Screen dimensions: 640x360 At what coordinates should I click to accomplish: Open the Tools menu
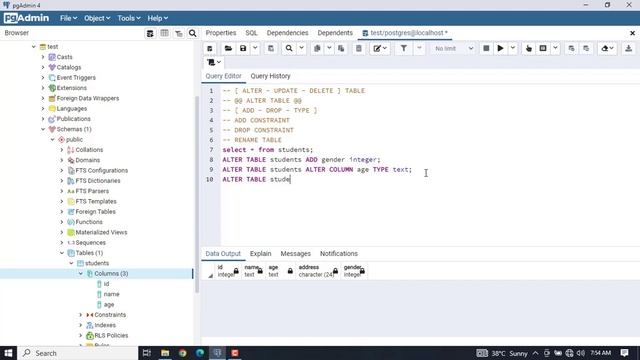129,18
